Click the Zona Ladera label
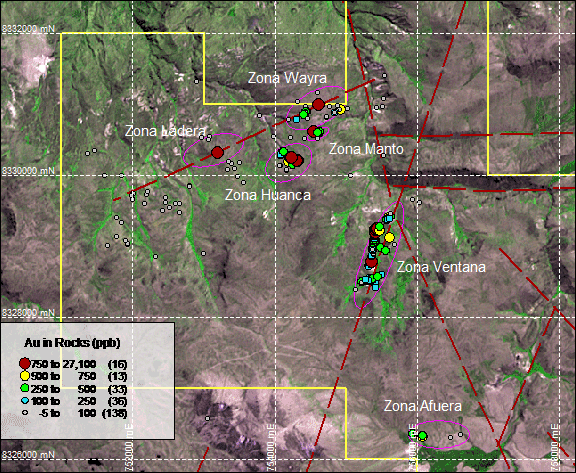Screen dimensions: 576x473 [x=165, y=131]
